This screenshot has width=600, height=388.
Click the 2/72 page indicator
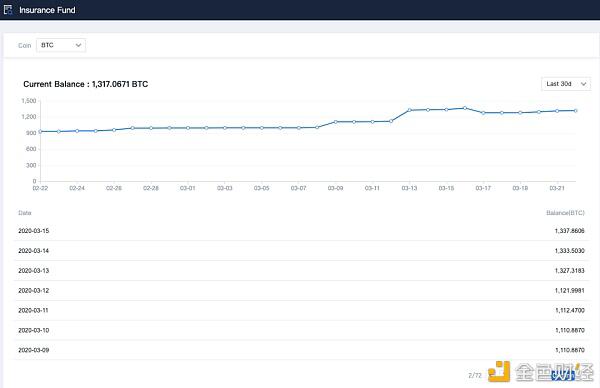click(x=475, y=375)
